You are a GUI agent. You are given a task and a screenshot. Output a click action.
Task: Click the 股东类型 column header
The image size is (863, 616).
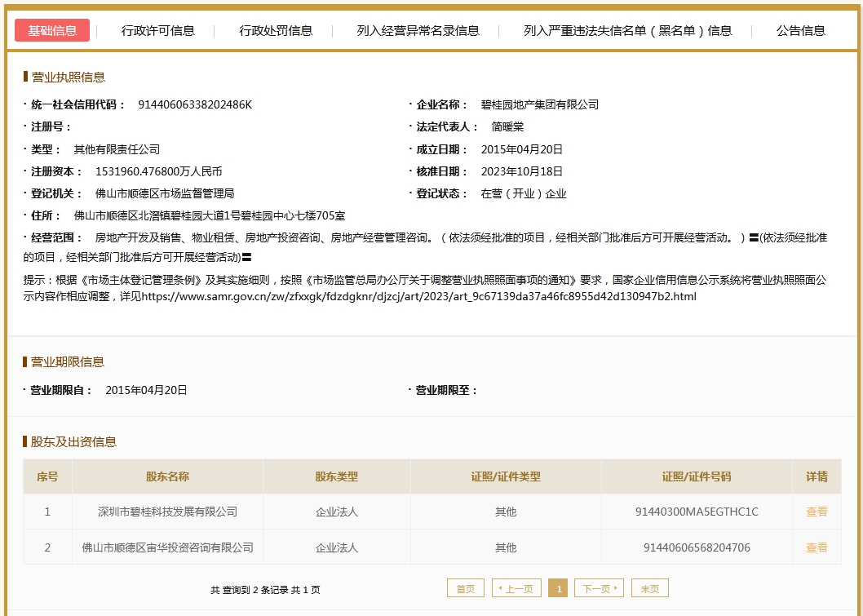tap(336, 476)
